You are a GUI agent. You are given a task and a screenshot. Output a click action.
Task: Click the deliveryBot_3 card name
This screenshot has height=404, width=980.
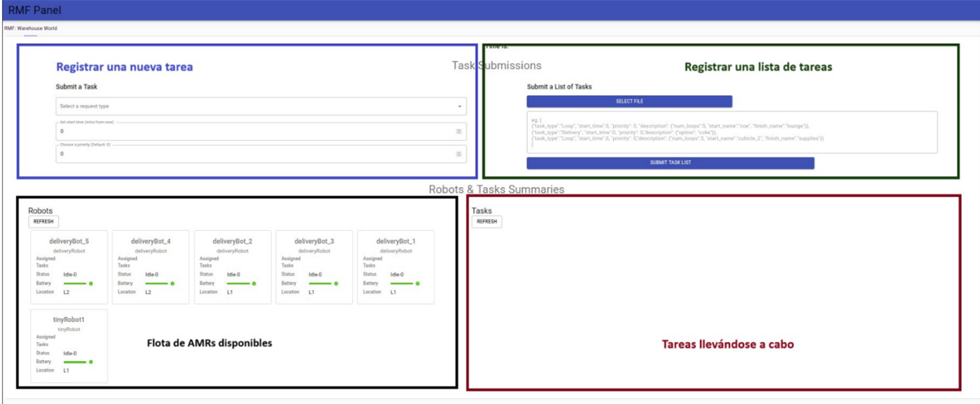[x=314, y=241]
